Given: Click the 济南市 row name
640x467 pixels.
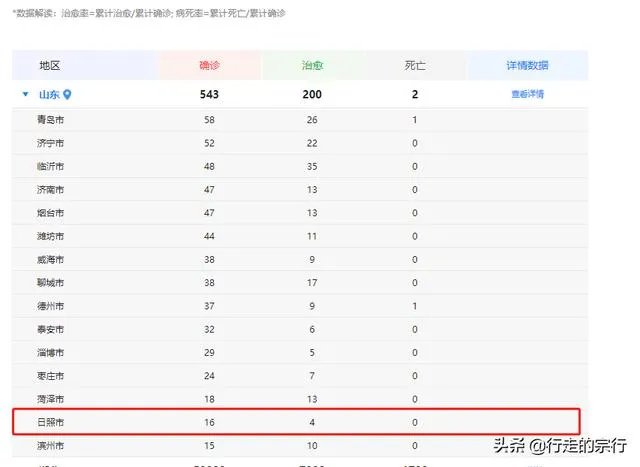Looking at the screenshot, I should click(51, 190).
